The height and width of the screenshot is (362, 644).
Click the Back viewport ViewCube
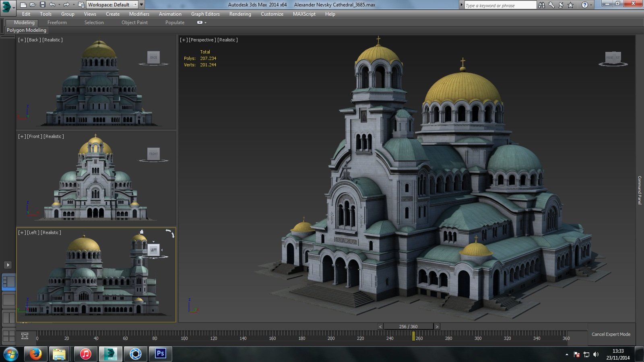click(x=153, y=58)
